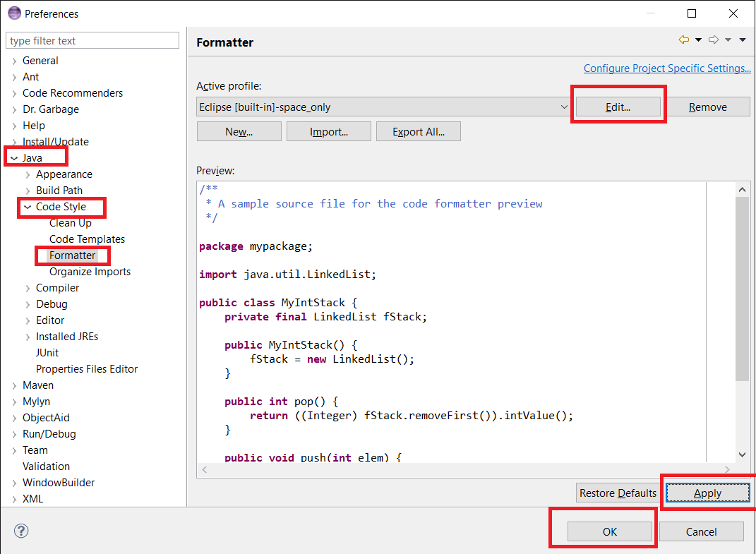Click the Eclipse icon in the title bar
The width and height of the screenshot is (756, 554).
click(x=14, y=13)
